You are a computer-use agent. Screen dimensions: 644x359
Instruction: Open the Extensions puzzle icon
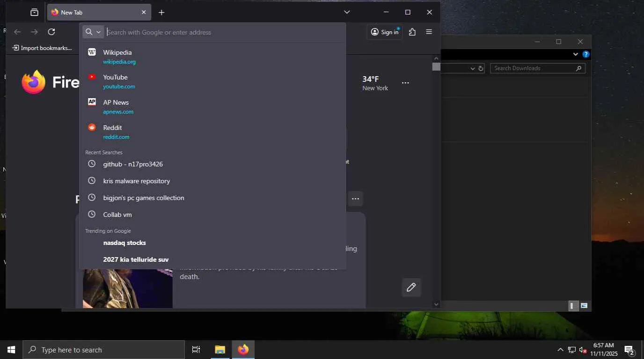click(x=412, y=32)
